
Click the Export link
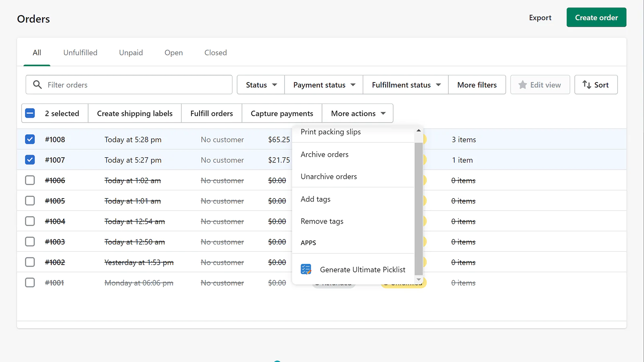pyautogui.click(x=540, y=18)
